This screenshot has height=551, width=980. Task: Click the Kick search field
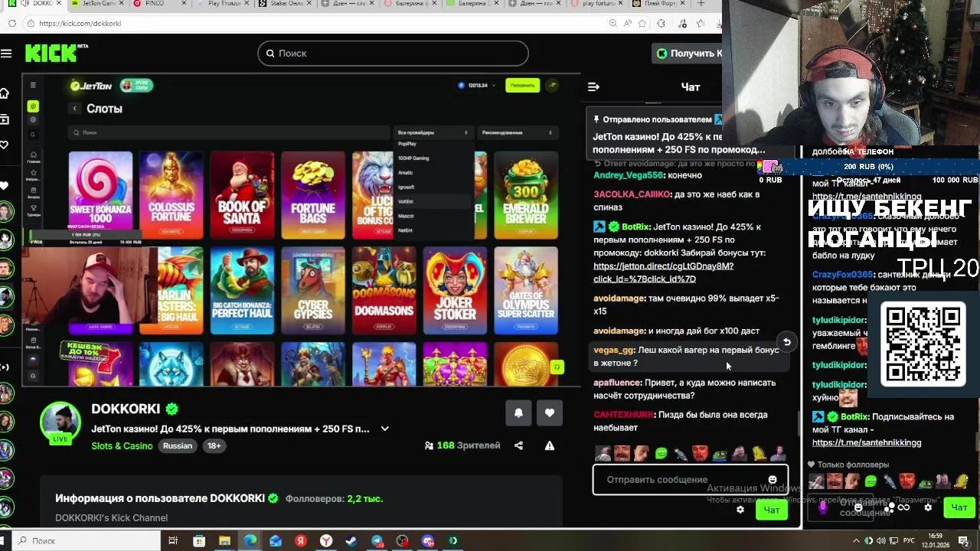(x=393, y=53)
